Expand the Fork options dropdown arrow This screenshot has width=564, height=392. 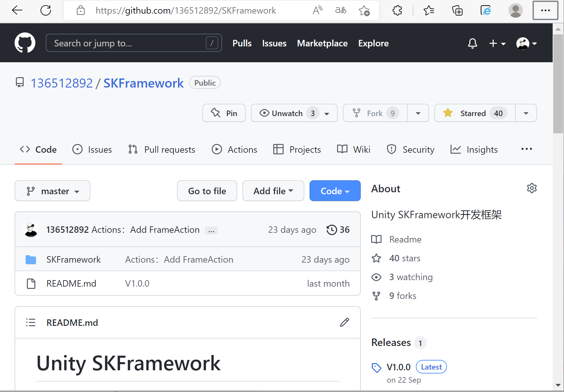418,113
